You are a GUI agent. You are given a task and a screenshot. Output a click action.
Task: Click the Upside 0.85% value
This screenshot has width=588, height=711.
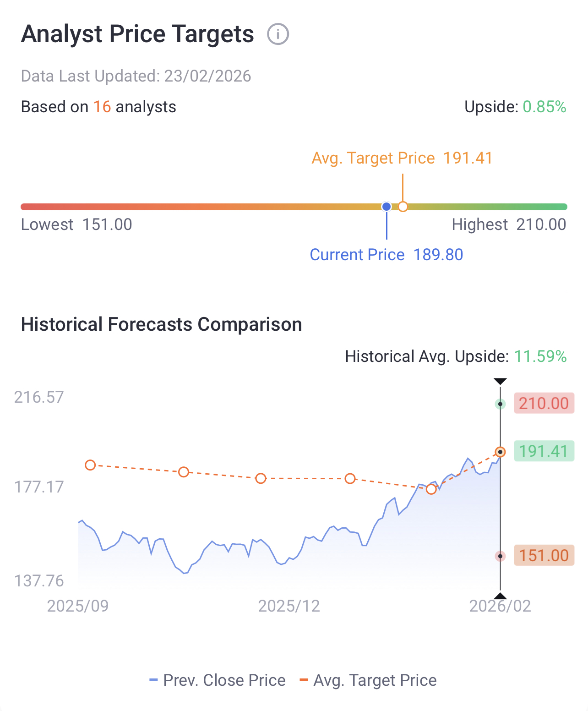[544, 107]
